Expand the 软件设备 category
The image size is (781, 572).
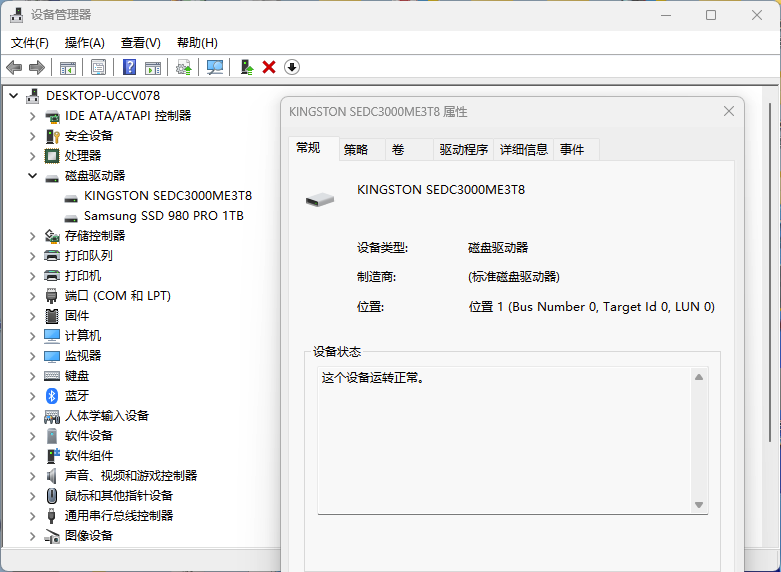[x=32, y=436]
